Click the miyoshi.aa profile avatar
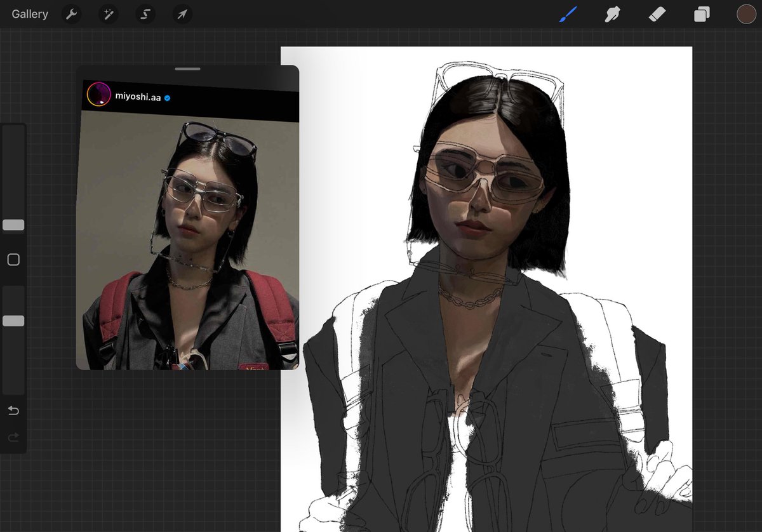Viewport: 762px width, 532px height. point(99,95)
